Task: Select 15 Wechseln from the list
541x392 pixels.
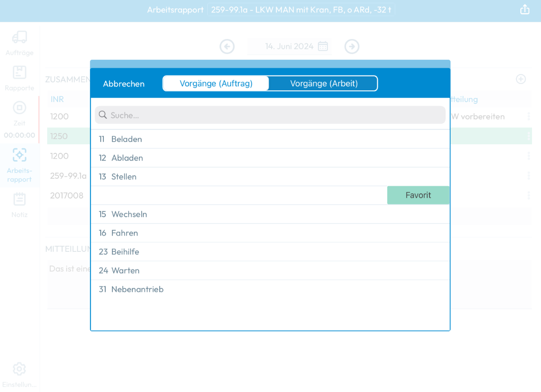Action: coord(270,214)
